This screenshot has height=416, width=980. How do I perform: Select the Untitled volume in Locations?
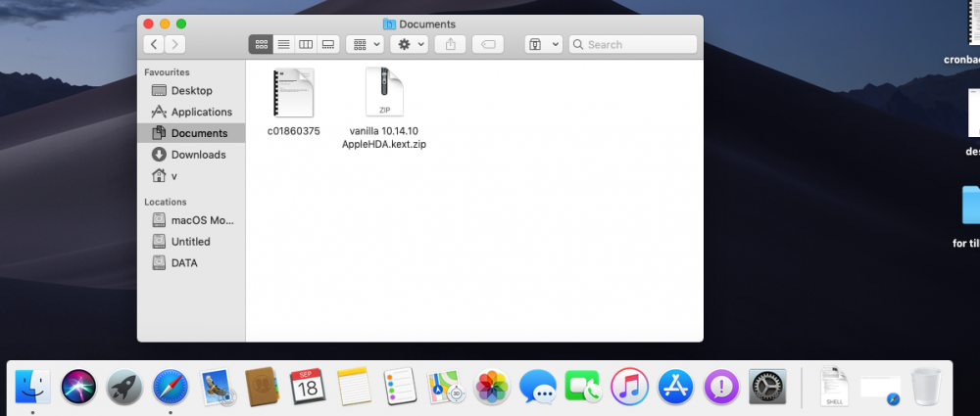(x=191, y=242)
